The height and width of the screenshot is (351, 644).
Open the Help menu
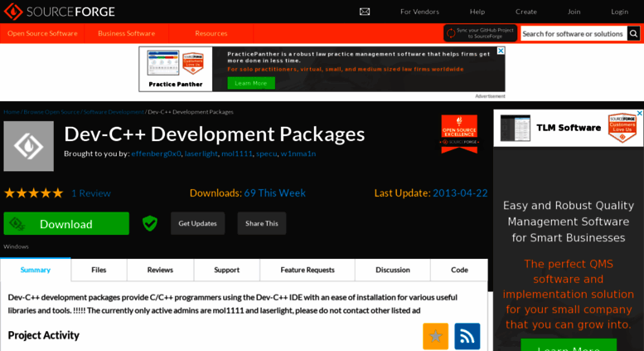[x=477, y=12]
